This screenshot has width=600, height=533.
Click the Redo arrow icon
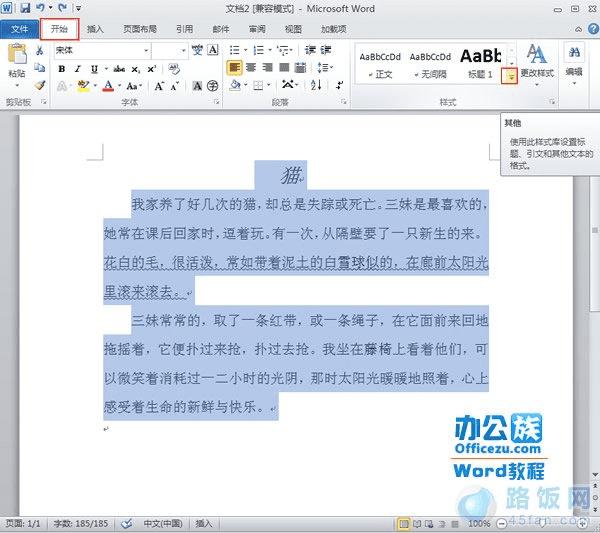[63, 8]
